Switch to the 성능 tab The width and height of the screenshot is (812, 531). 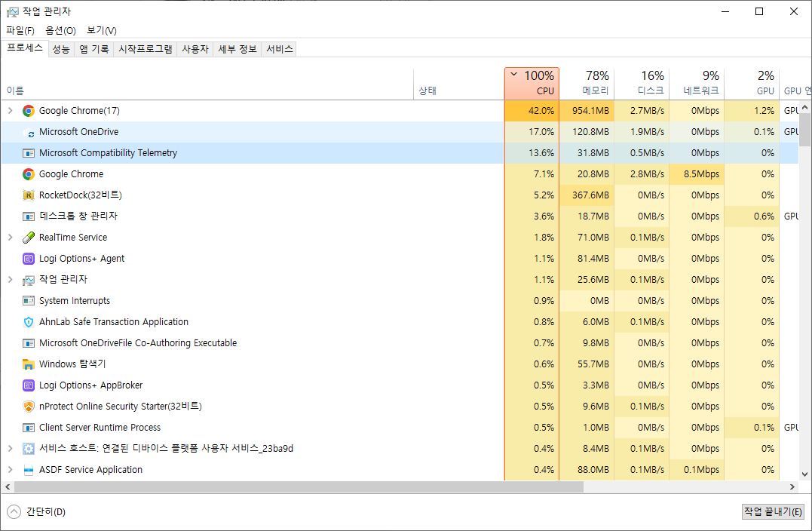pos(61,49)
